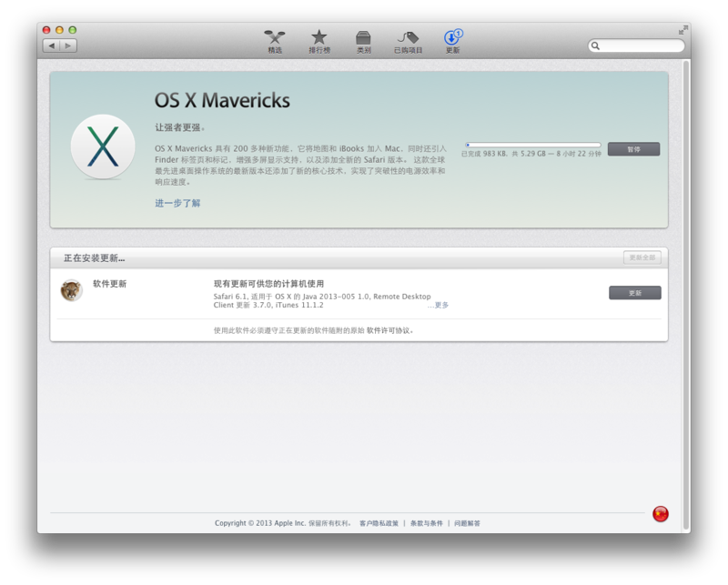This screenshot has width=728, height=585.
Task: Click the 软件更新 label
Action: [x=109, y=284]
